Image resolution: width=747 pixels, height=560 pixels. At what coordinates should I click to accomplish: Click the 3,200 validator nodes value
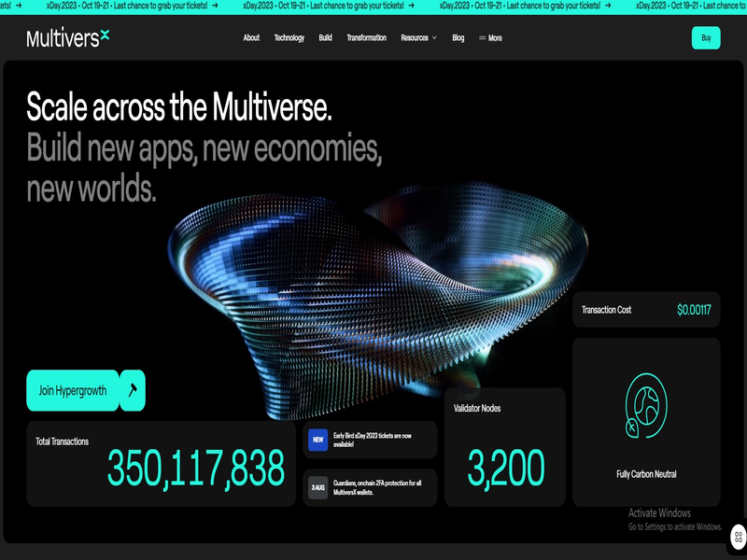point(506,469)
